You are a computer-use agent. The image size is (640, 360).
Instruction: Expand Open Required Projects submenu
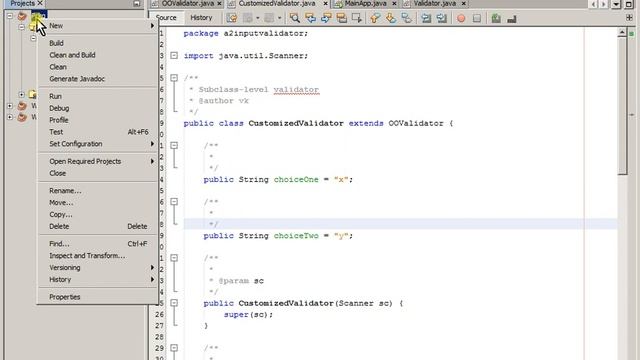coord(98,161)
